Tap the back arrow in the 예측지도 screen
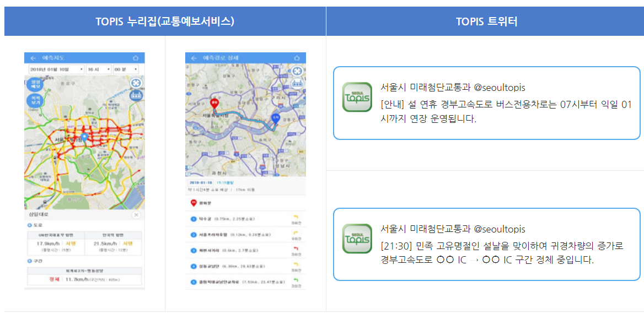Image resolution: width=644 pixels, height=319 pixels. tap(33, 58)
